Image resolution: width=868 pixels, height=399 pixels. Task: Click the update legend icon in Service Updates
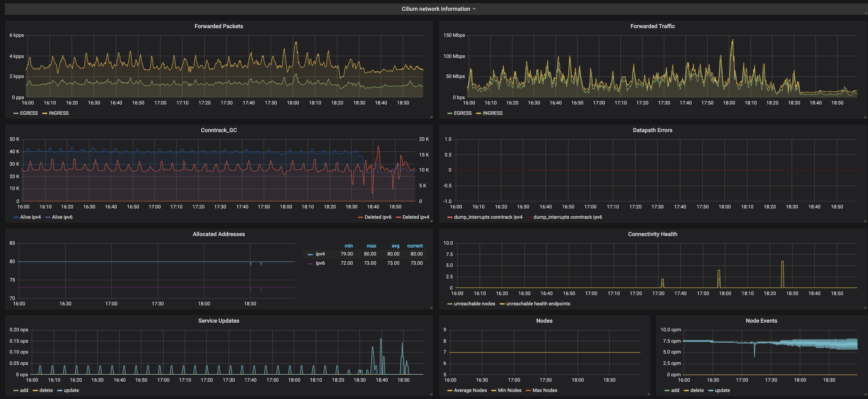coord(60,391)
